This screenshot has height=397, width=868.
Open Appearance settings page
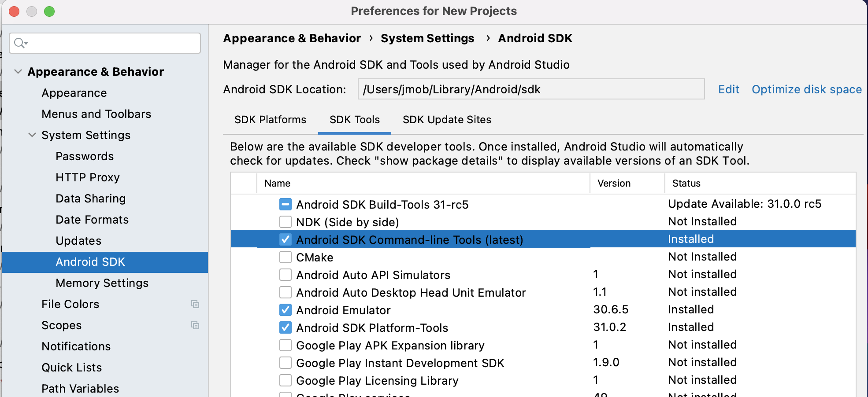tap(74, 93)
